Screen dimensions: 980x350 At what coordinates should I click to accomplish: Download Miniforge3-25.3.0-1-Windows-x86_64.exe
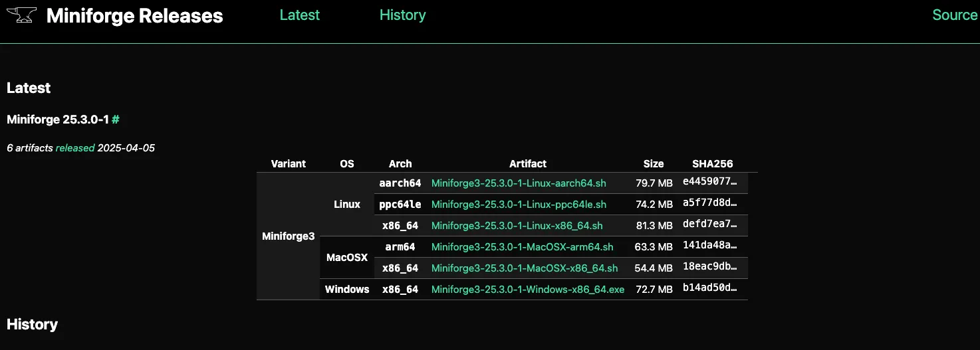pos(528,289)
